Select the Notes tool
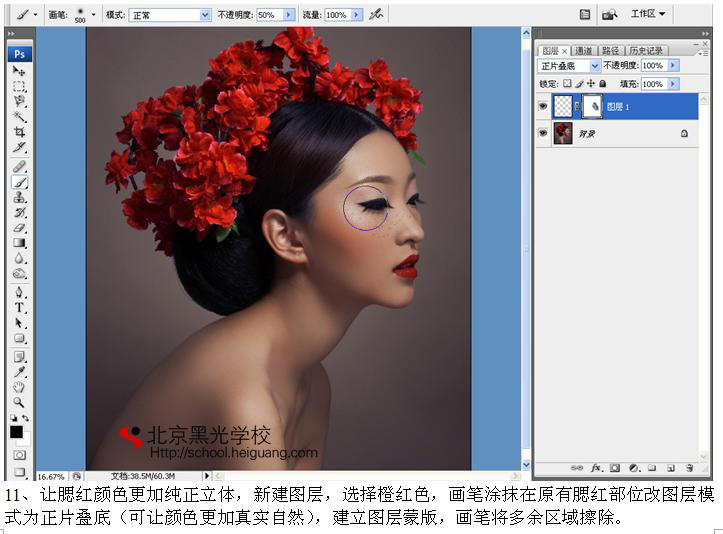The height and width of the screenshot is (534, 723). pos(19,356)
